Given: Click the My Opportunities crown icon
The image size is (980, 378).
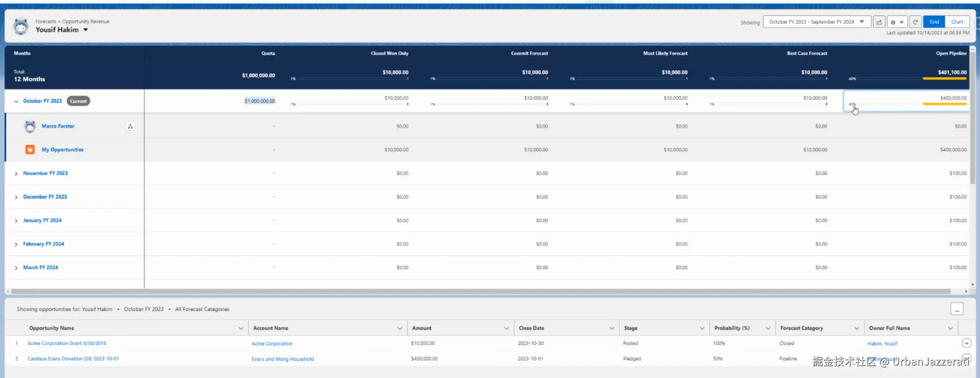Looking at the screenshot, I should pyautogui.click(x=30, y=149).
